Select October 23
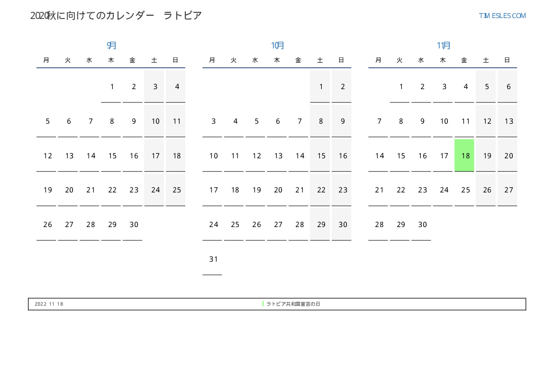Viewport: 554px width, 392px height. click(341, 190)
